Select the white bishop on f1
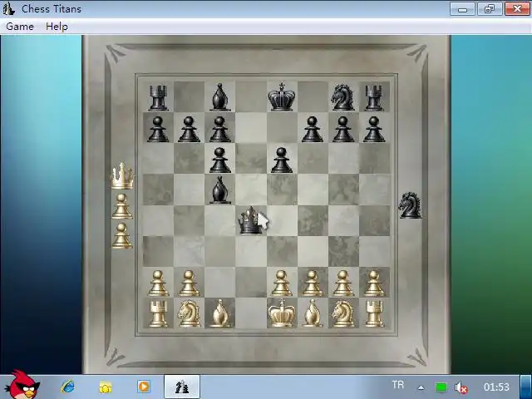The image size is (532, 399). (x=313, y=313)
